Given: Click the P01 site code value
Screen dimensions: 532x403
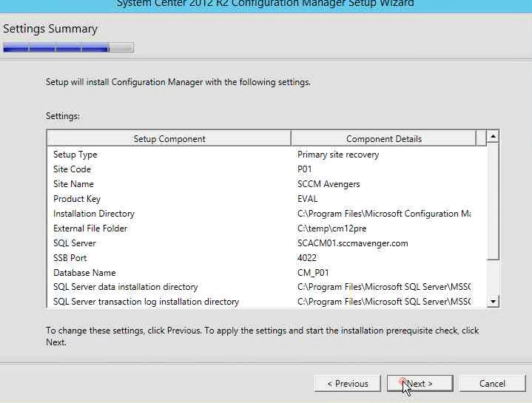Looking at the screenshot, I should 304,169.
